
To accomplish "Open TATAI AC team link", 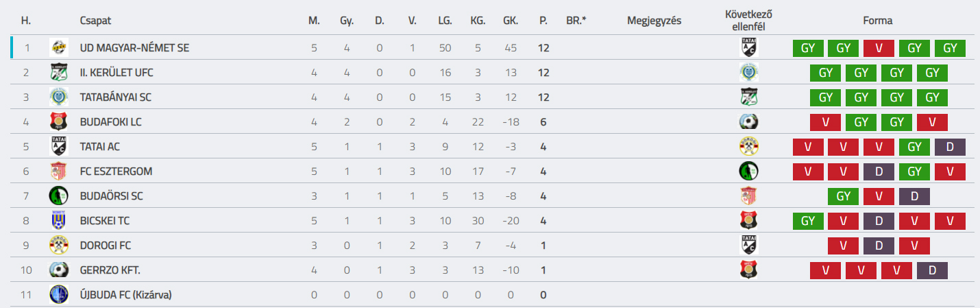I will [x=100, y=147].
